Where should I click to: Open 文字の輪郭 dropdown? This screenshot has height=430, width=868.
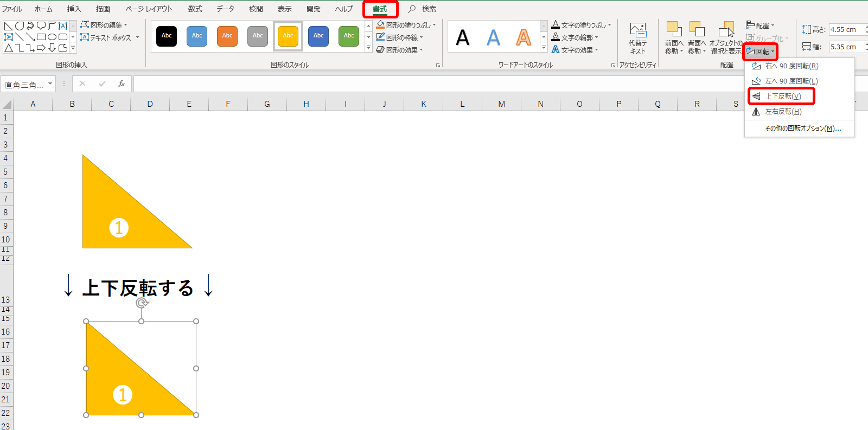(x=575, y=37)
